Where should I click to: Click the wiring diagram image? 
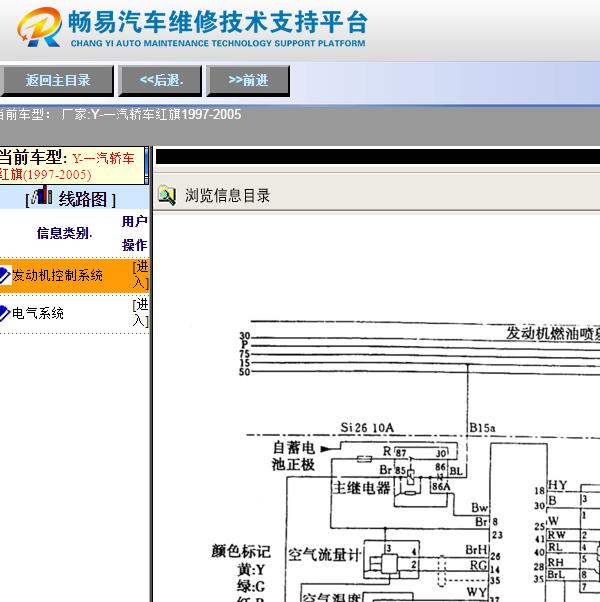[405, 461]
